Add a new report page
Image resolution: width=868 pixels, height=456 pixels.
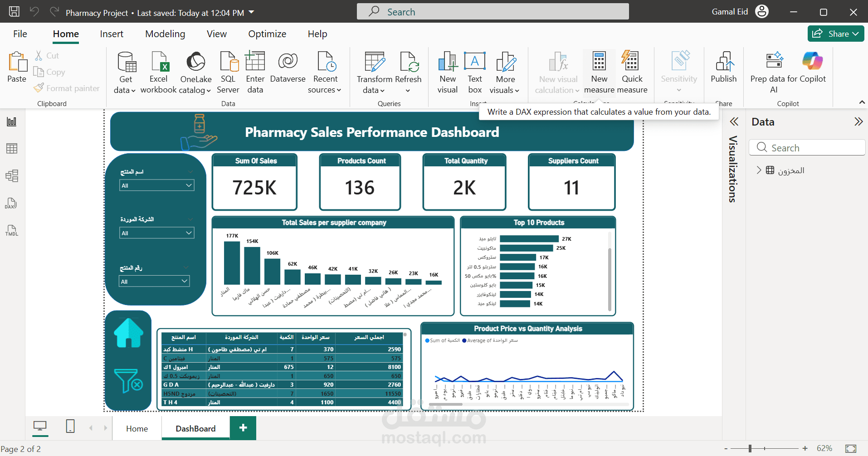pyautogui.click(x=243, y=428)
